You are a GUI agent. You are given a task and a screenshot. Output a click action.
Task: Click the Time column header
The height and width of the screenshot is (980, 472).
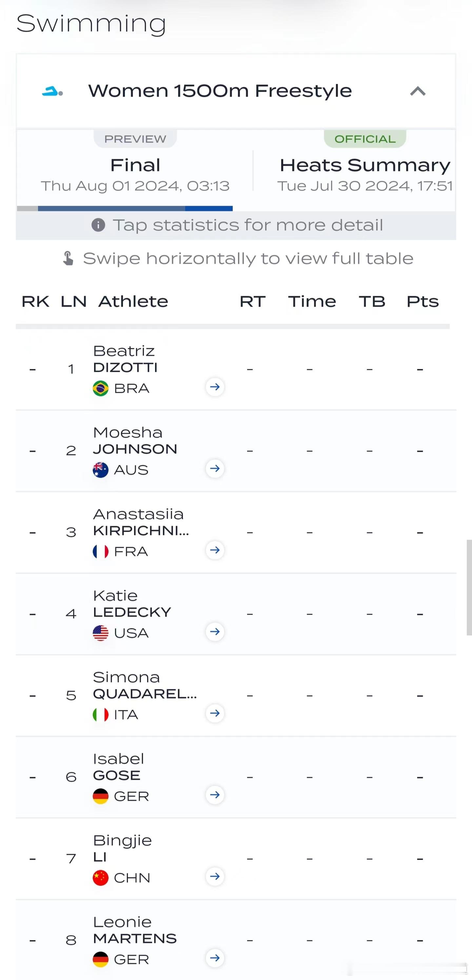point(312,301)
